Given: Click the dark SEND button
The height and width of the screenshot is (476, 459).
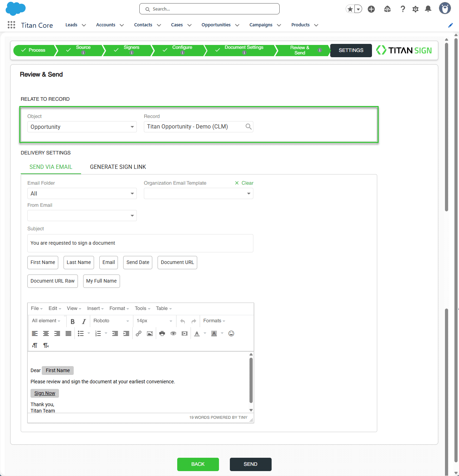Looking at the screenshot, I should tap(251, 464).
